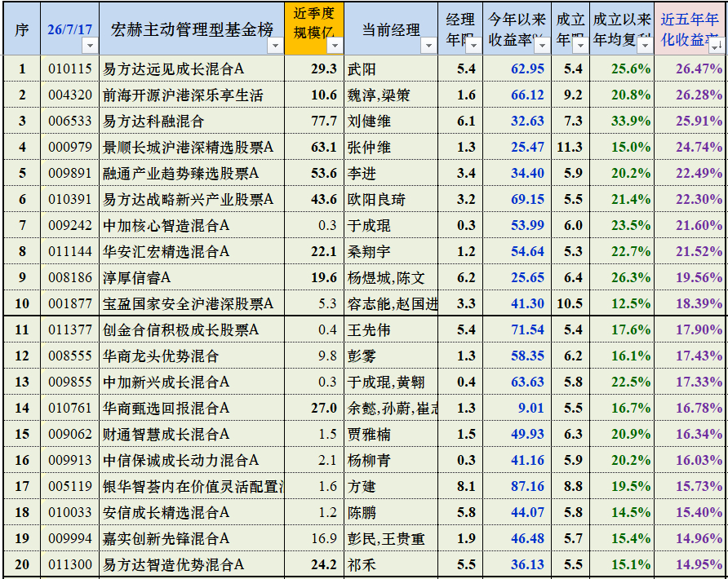The width and height of the screenshot is (728, 579).
Task: Select fund code 010033
Action: coord(70,512)
